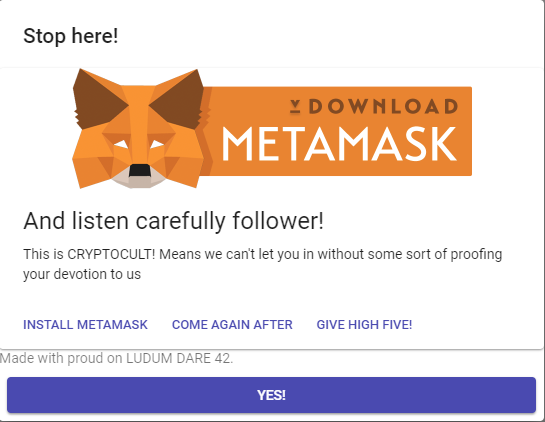
Task: Click the download arrow icon beside DOWNLOAD
Action: (x=295, y=107)
